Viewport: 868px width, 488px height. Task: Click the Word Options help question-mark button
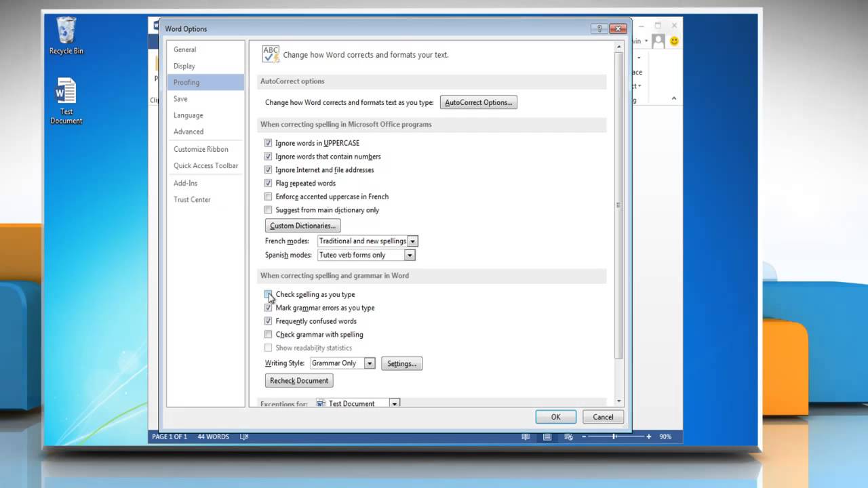599,28
